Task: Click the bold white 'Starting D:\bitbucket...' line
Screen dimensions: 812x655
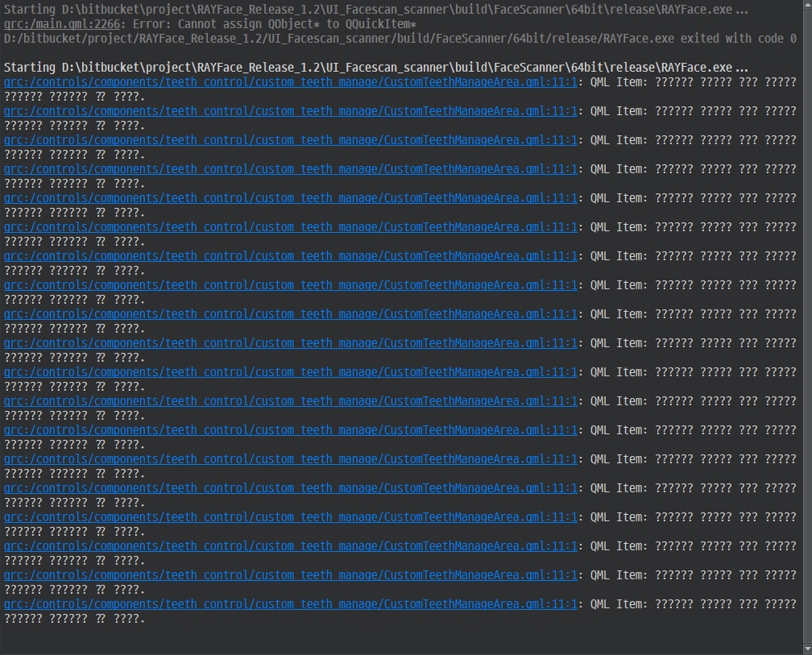Action: [376, 68]
